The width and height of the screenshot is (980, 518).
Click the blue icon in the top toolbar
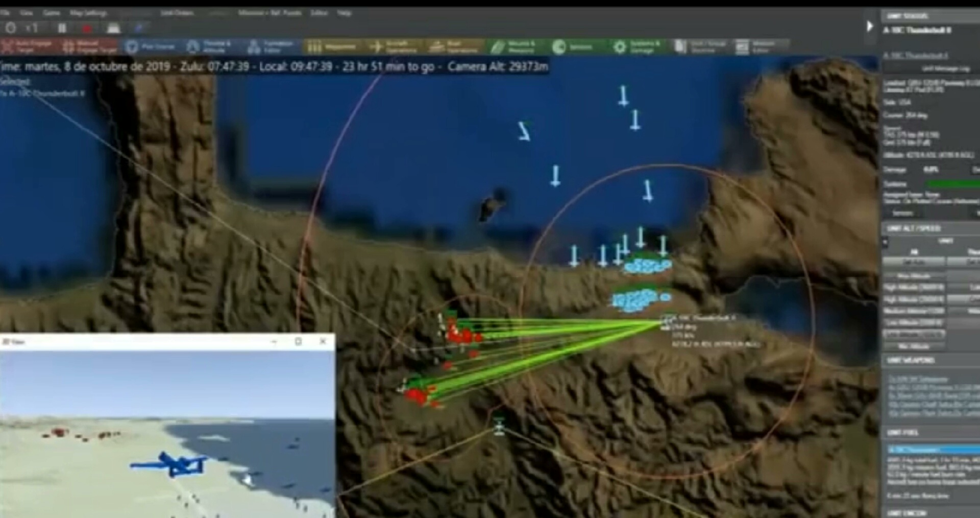tap(139, 28)
